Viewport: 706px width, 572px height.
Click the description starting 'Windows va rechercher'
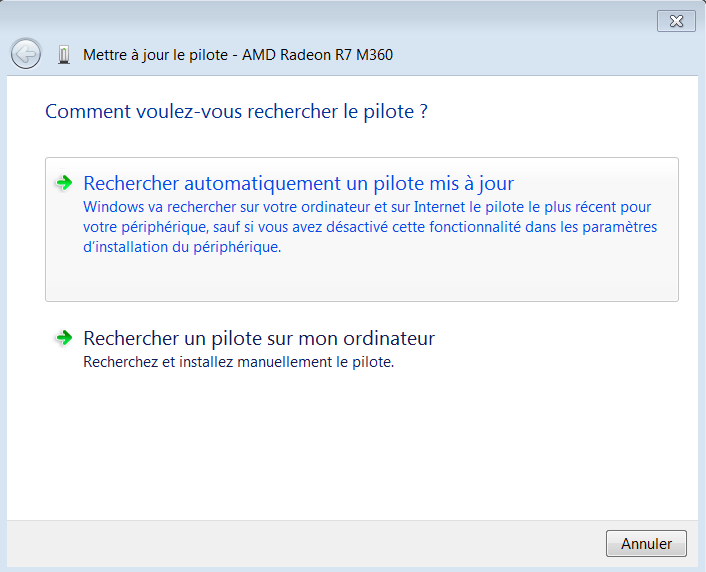pos(370,227)
